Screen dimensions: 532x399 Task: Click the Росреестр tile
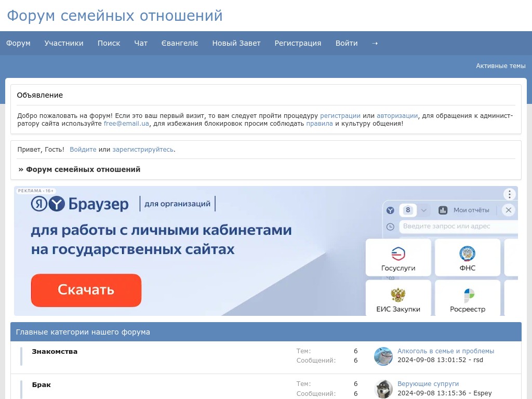pos(468,298)
